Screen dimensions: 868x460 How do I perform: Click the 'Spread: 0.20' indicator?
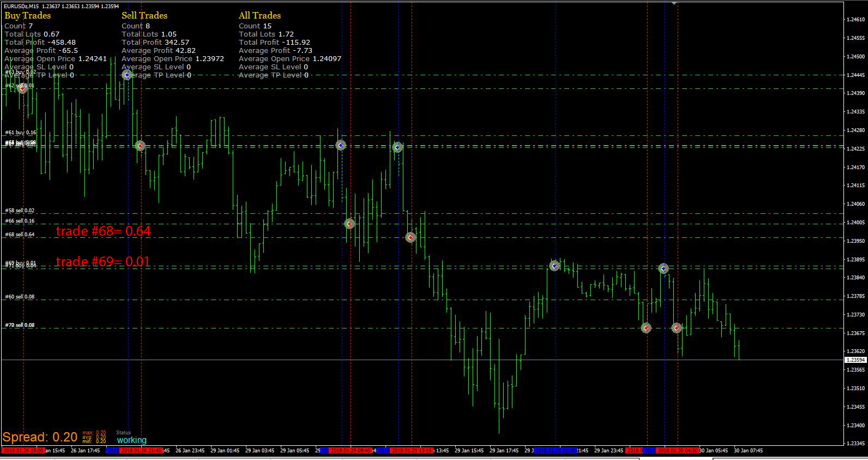click(40, 437)
